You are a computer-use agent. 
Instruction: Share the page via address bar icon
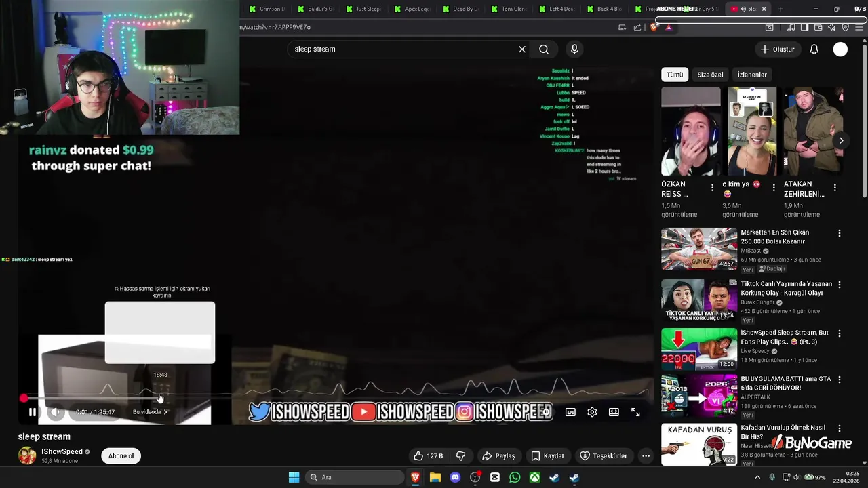[x=637, y=27]
